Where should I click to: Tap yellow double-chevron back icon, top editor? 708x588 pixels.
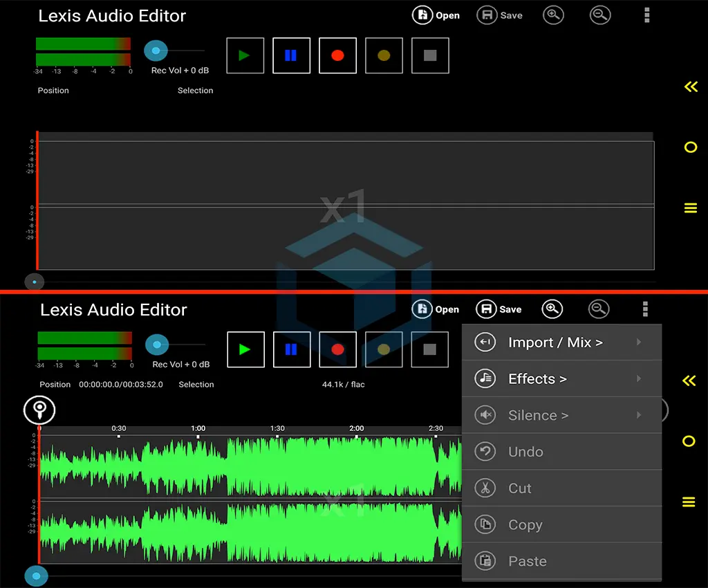691,86
